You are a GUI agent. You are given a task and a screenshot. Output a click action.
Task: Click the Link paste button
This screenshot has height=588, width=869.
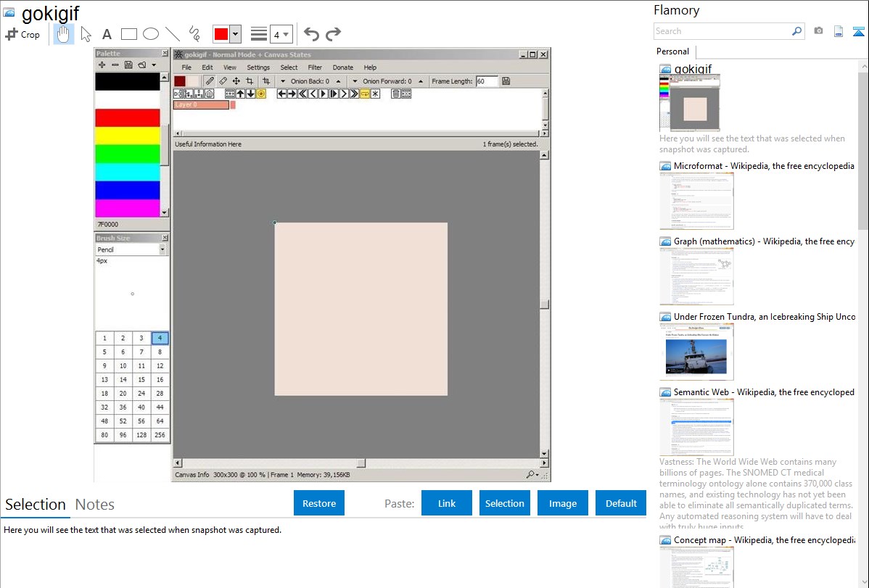(447, 503)
